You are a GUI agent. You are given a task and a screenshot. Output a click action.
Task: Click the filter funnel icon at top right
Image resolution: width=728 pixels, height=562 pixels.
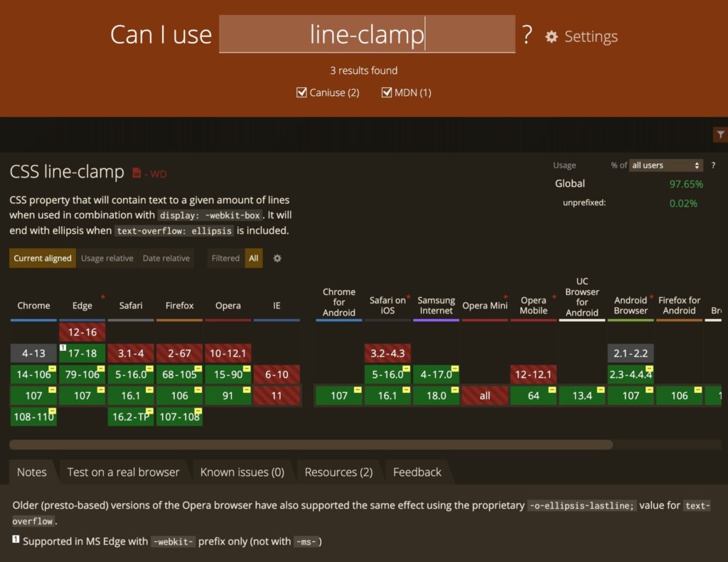click(x=720, y=134)
